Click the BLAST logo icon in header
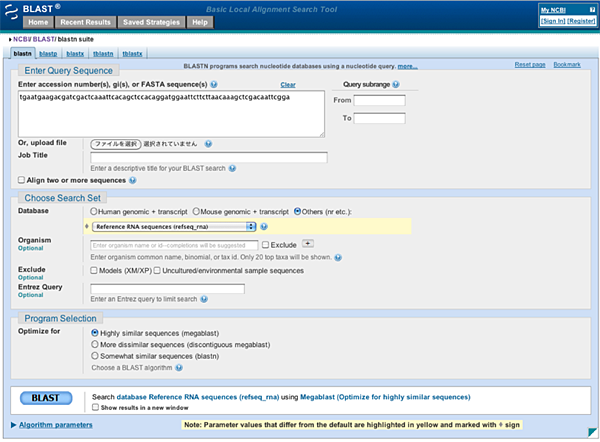This screenshot has width=600, height=442. (11, 12)
